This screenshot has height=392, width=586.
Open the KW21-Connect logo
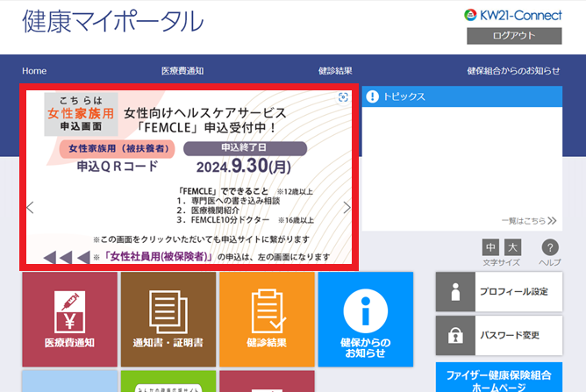tap(512, 15)
